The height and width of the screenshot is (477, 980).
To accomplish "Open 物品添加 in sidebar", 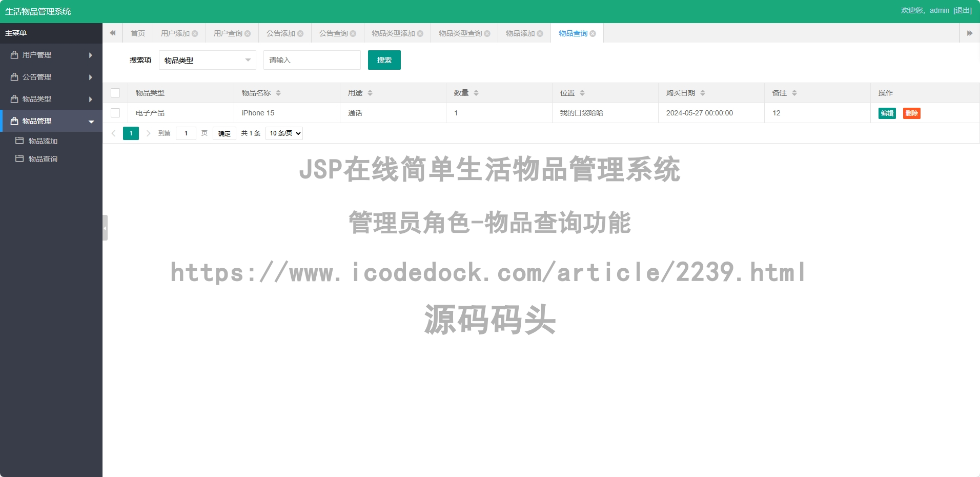I will click(43, 141).
